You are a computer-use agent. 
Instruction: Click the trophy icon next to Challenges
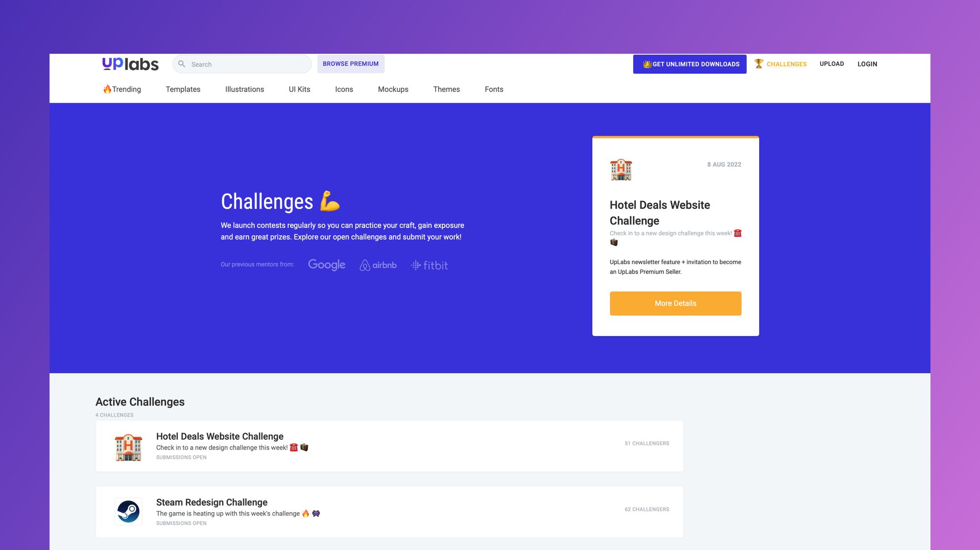point(759,63)
